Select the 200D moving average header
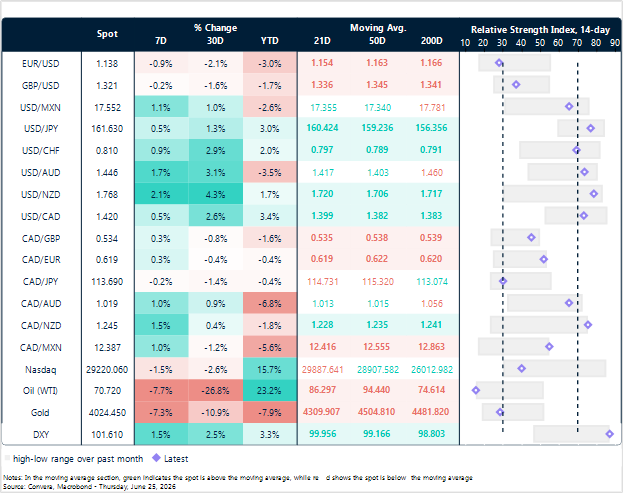 (x=432, y=41)
